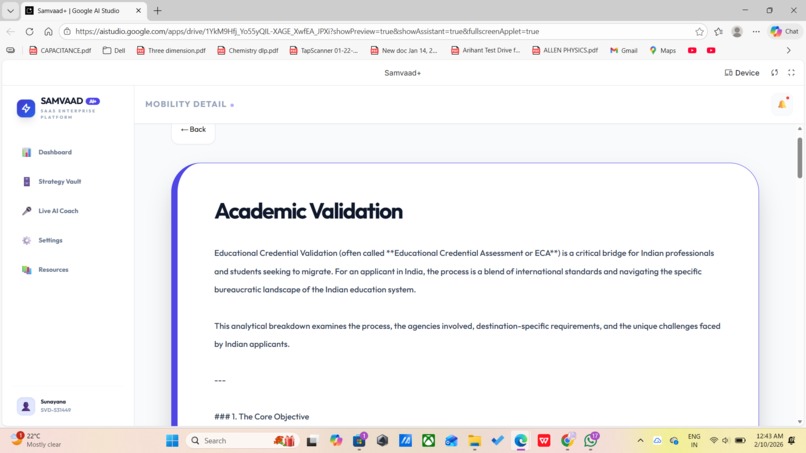The image size is (806, 453).
Task: Open the Device preview selector
Action: [742, 73]
